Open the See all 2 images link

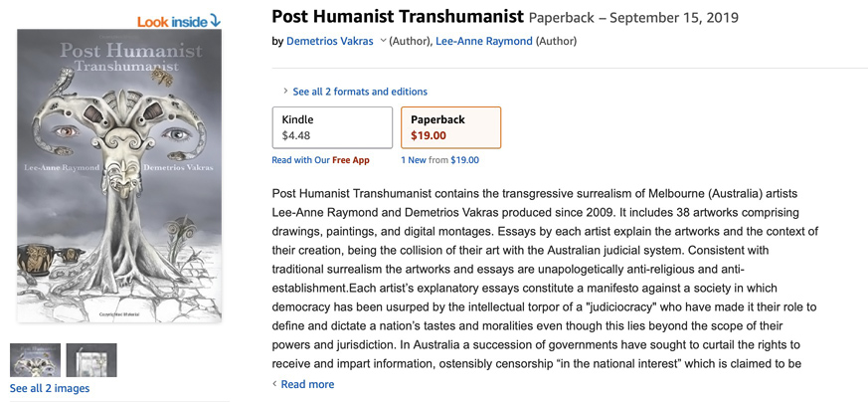pos(50,388)
